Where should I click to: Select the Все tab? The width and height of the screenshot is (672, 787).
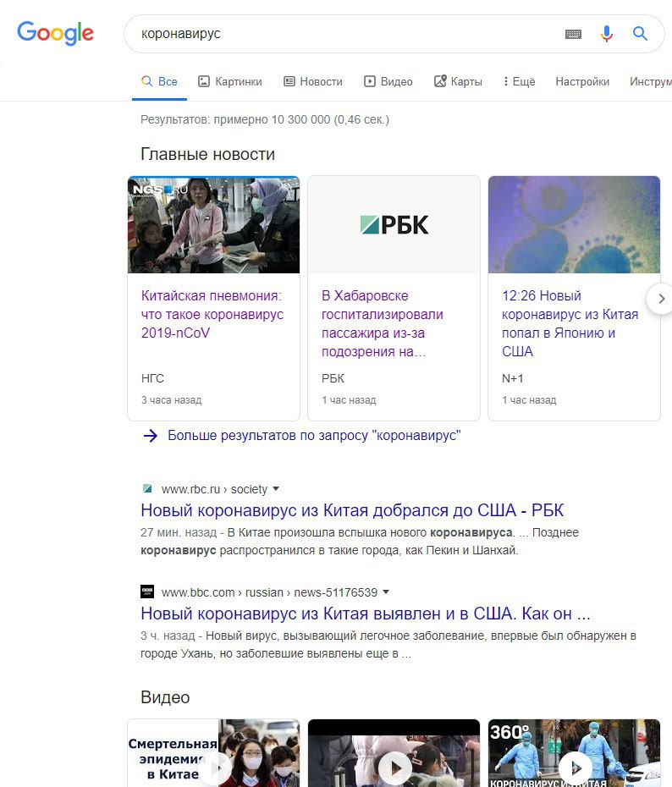pos(159,81)
